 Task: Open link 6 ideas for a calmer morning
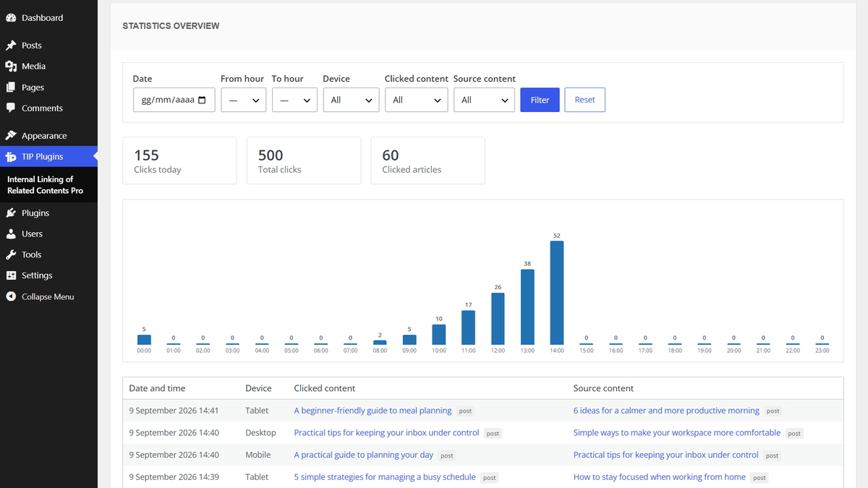coord(666,411)
